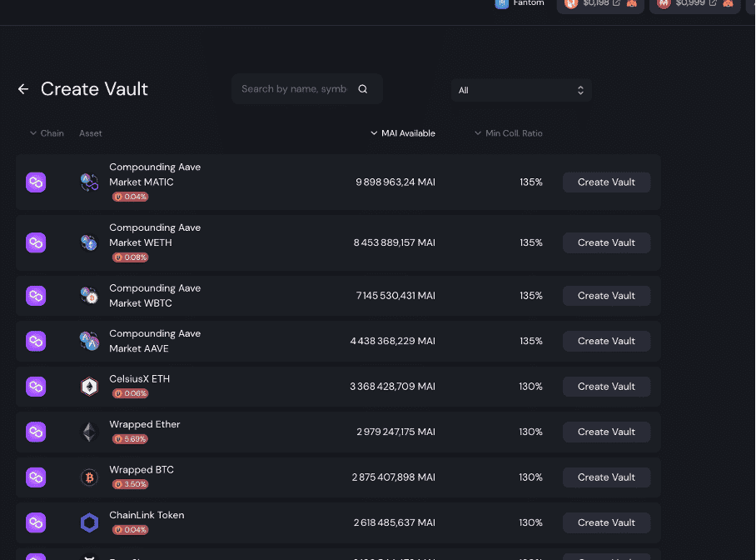Viewport: 756px width, 560px height.
Task: Click the 2 979 247,175 MAI value
Action: click(395, 432)
